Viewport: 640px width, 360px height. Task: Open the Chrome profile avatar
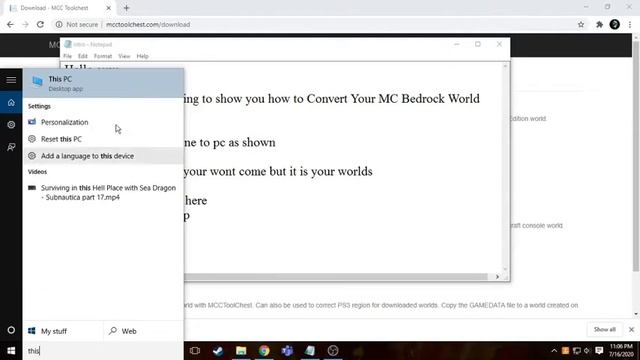coord(615,24)
